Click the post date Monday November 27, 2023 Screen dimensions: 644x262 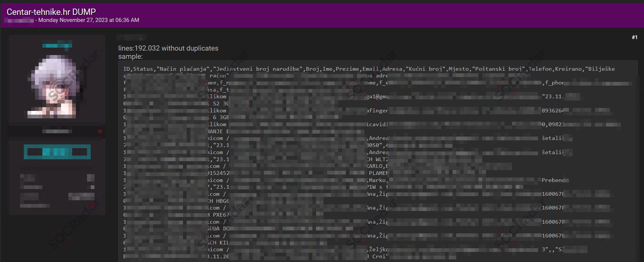(x=89, y=20)
